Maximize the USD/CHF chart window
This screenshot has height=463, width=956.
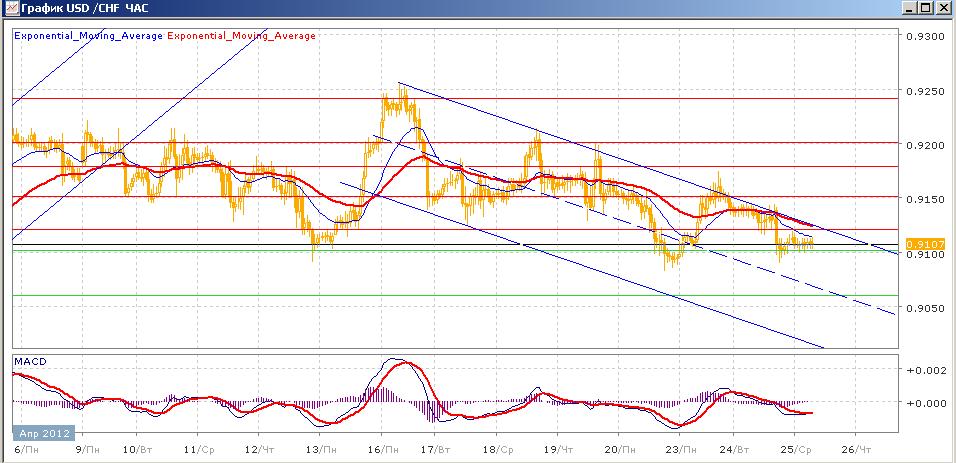pyautogui.click(x=926, y=8)
